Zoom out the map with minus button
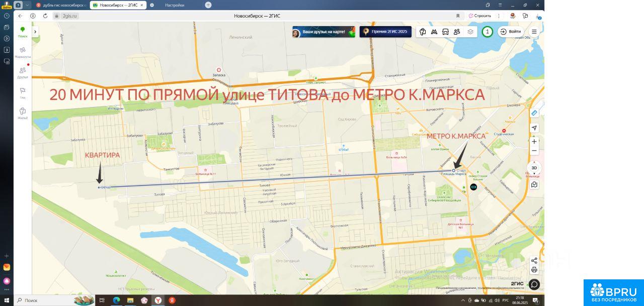Screen dimensions: 644x306 [x=534, y=151]
